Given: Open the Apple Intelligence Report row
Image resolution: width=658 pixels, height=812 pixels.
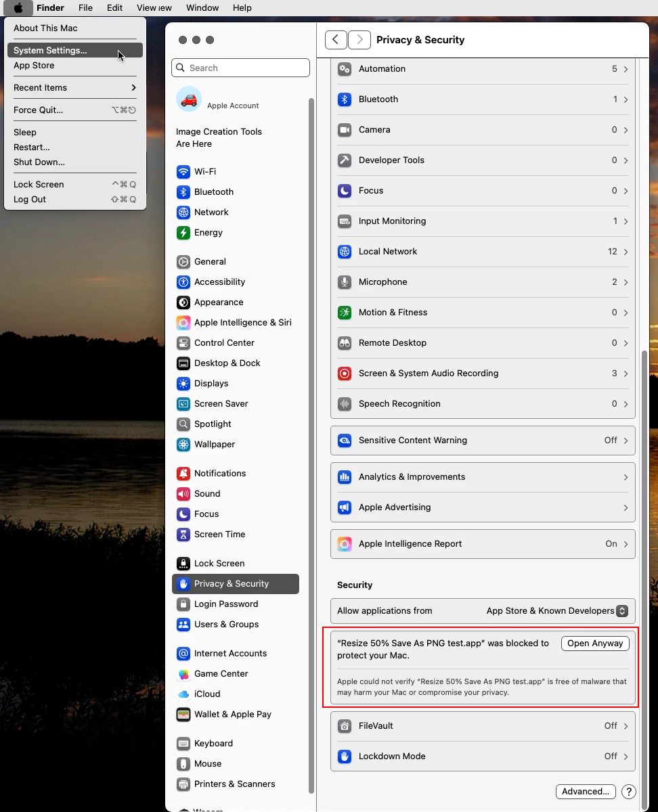Looking at the screenshot, I should tap(483, 544).
